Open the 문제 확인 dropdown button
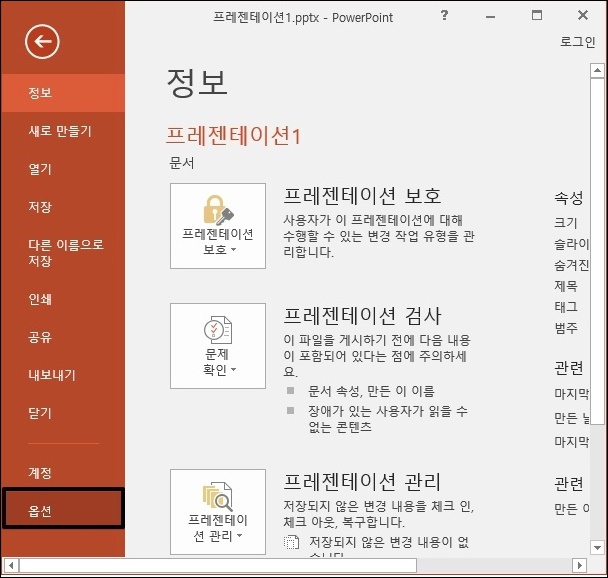The width and height of the screenshot is (608, 578). (218, 346)
